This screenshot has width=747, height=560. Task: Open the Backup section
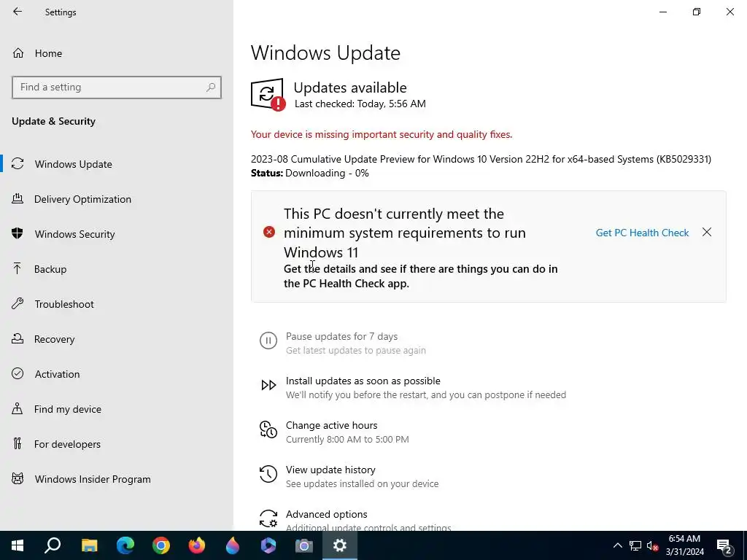click(50, 269)
